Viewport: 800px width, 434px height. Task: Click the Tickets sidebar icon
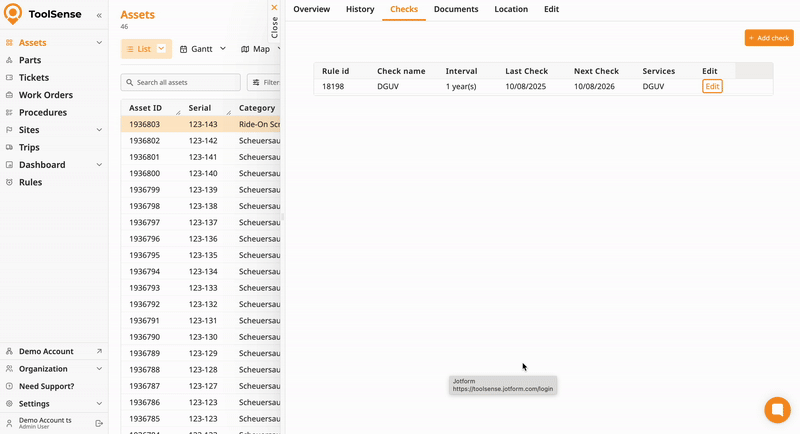tap(9, 78)
